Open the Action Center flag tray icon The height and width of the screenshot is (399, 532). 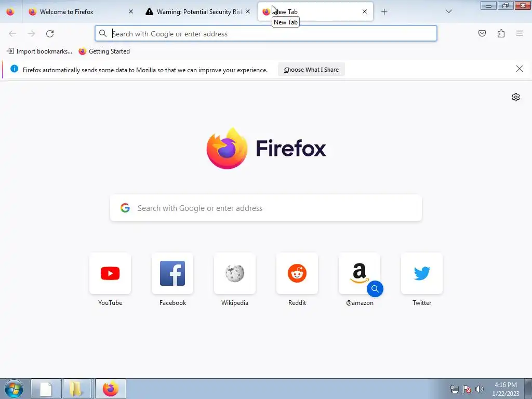click(x=467, y=389)
